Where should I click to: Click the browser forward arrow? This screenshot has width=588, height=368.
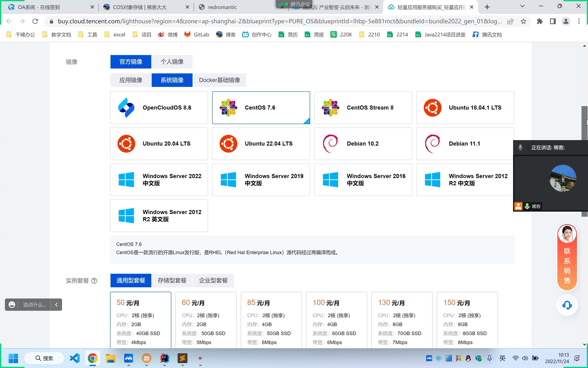coord(22,21)
